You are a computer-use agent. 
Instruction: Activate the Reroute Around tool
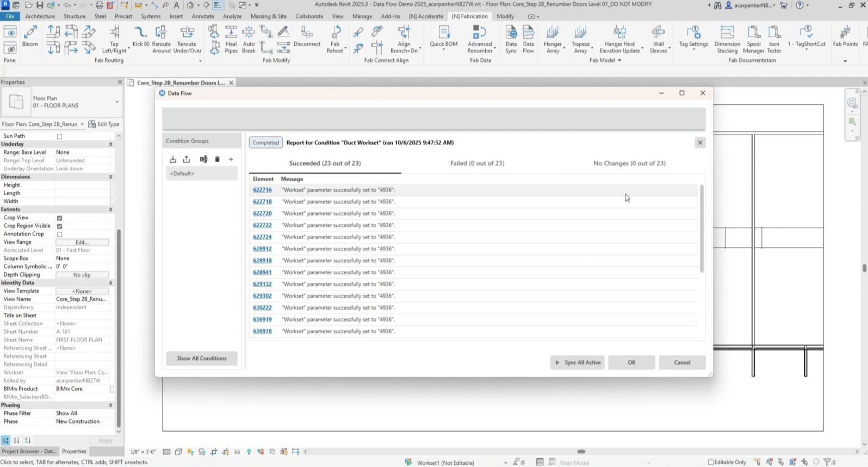(161, 39)
